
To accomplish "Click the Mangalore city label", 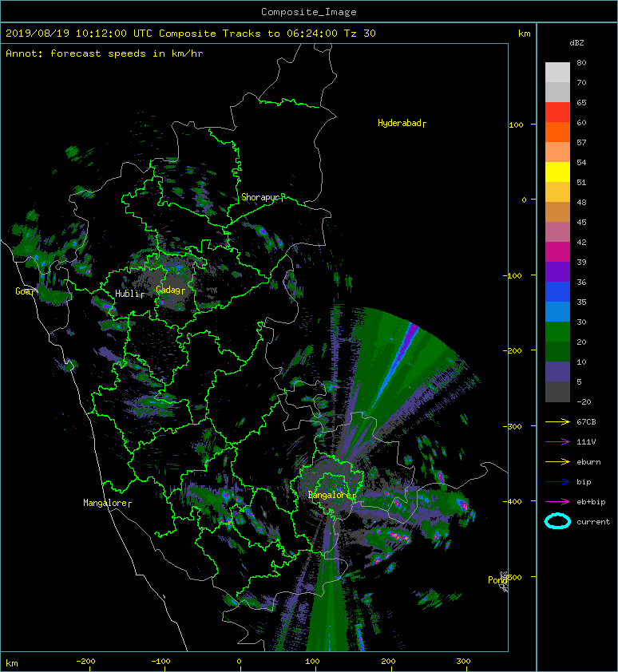I will coord(107,503).
